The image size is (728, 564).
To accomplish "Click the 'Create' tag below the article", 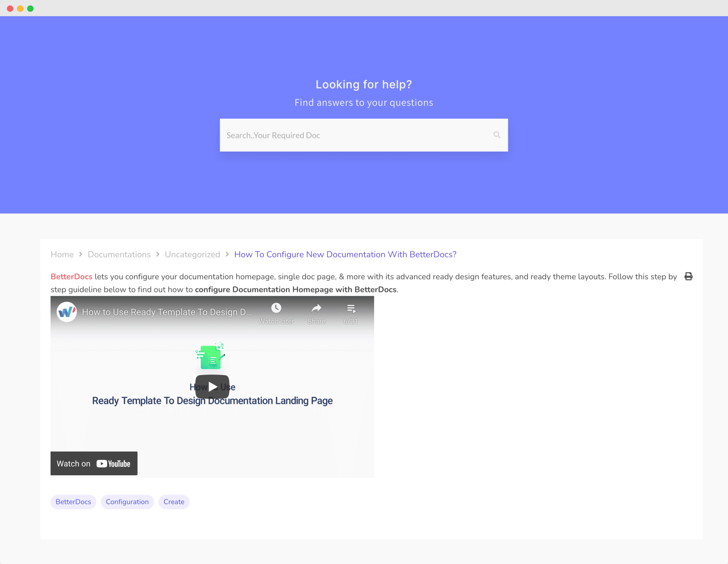I will coord(174,502).
